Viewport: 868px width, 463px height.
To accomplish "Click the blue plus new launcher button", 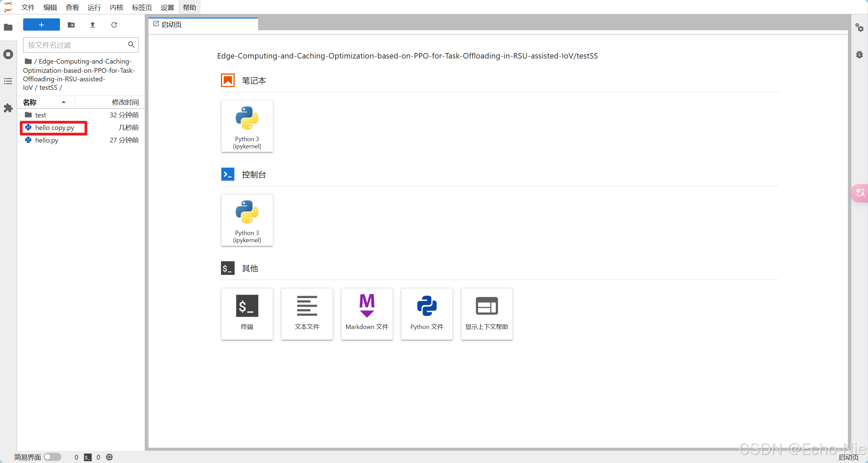I will click(x=41, y=25).
